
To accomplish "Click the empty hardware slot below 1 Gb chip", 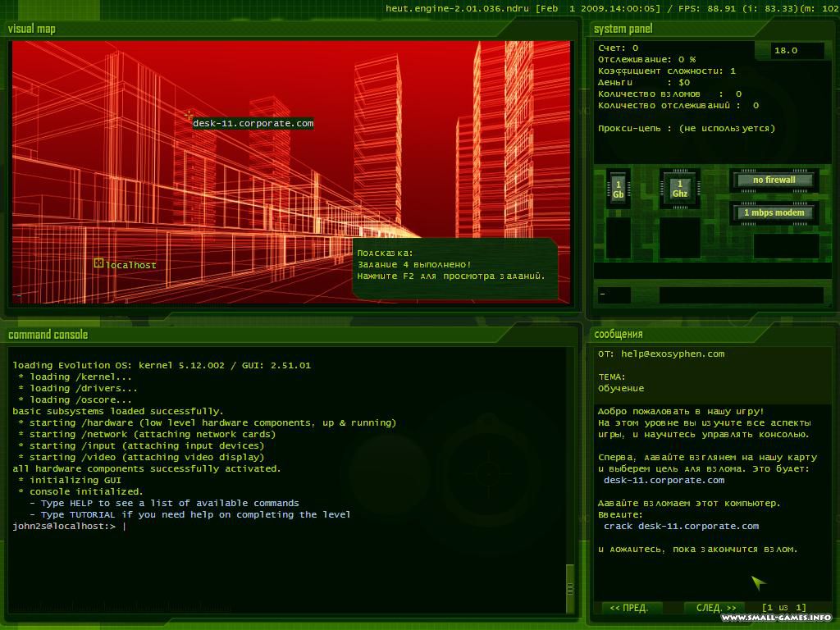I will [x=619, y=238].
